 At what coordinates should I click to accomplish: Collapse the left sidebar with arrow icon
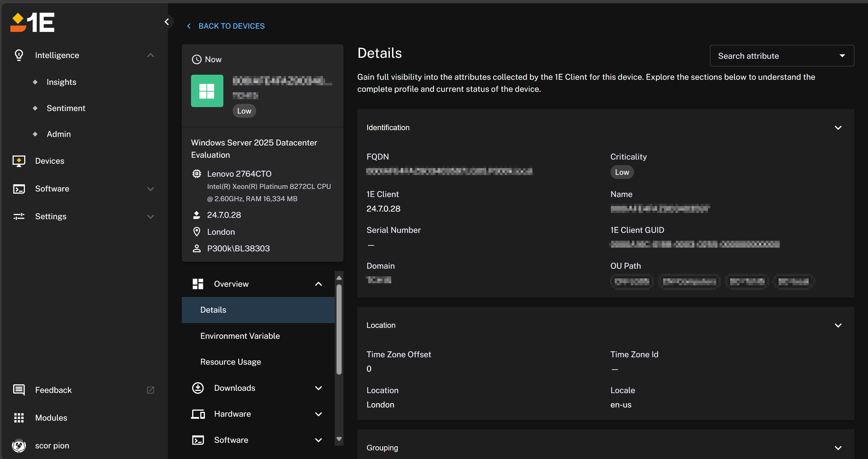tap(167, 22)
